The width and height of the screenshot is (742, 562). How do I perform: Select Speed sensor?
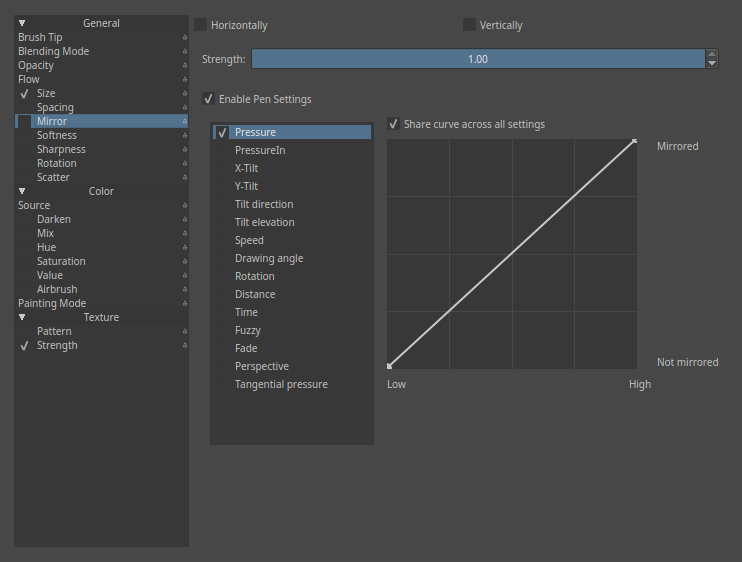249,240
